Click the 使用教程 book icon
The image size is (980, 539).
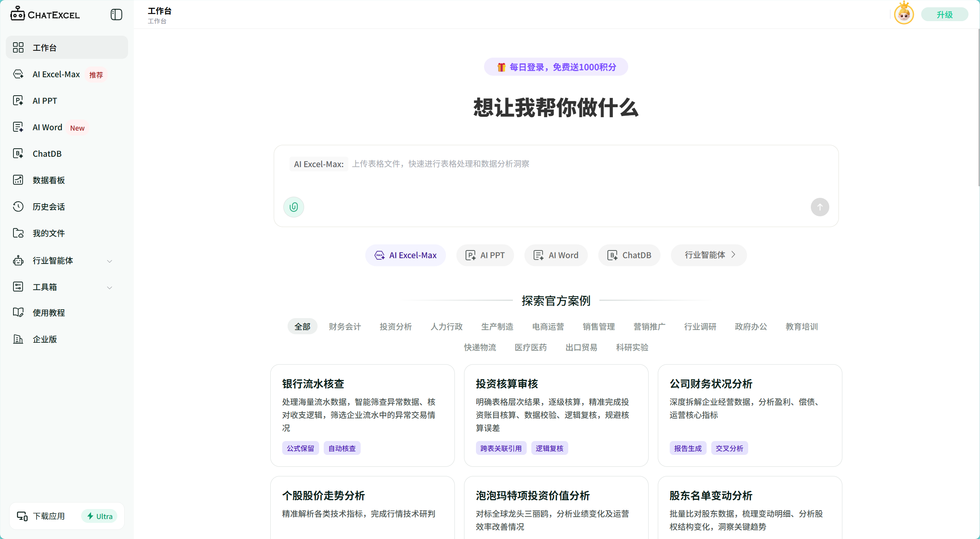18,313
